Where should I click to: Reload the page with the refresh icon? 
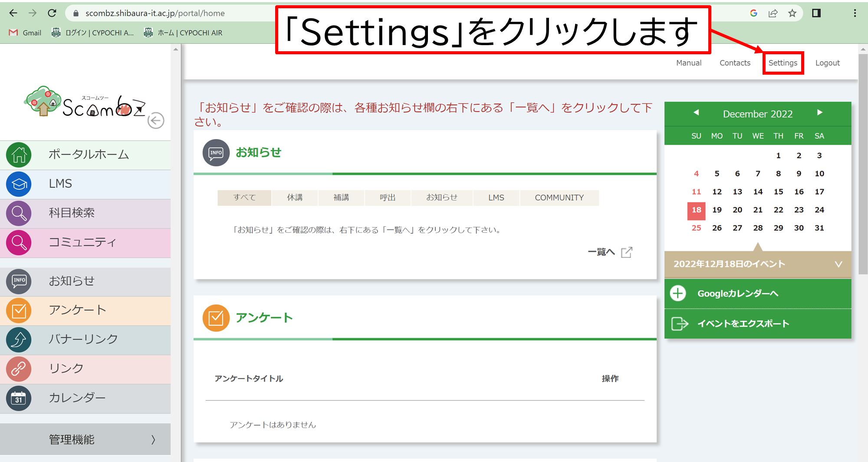point(52,13)
